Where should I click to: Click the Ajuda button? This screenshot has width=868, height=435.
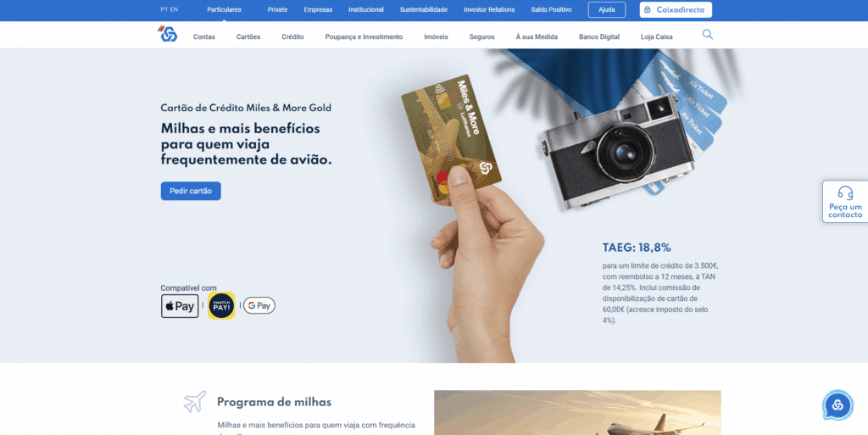[x=607, y=10]
